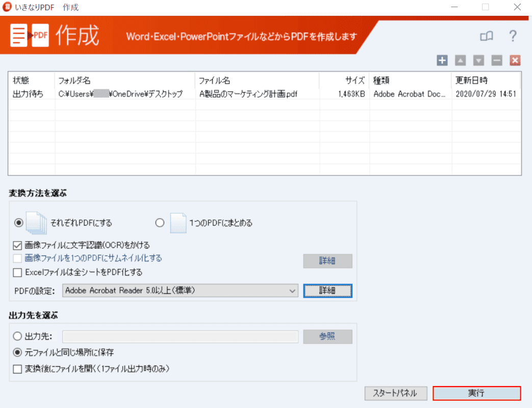Screen dimensions: 532x408
Task: Select 1つのPDFにまとめる radio button
Action: tap(160, 223)
